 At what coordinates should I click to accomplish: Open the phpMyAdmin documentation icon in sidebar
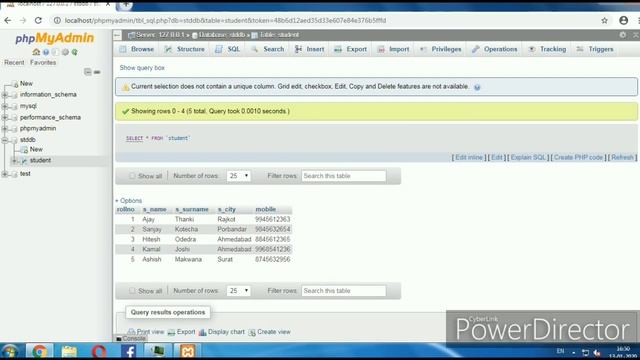coord(55,52)
